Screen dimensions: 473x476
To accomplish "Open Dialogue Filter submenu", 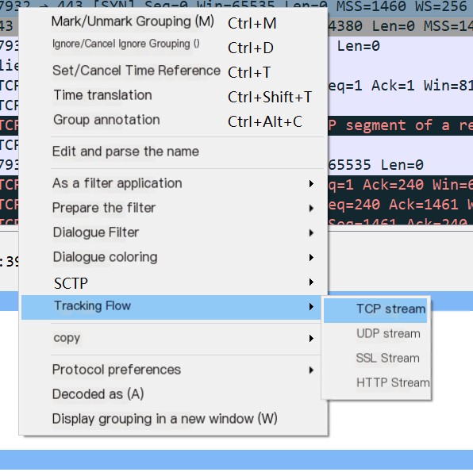I will tap(172, 232).
